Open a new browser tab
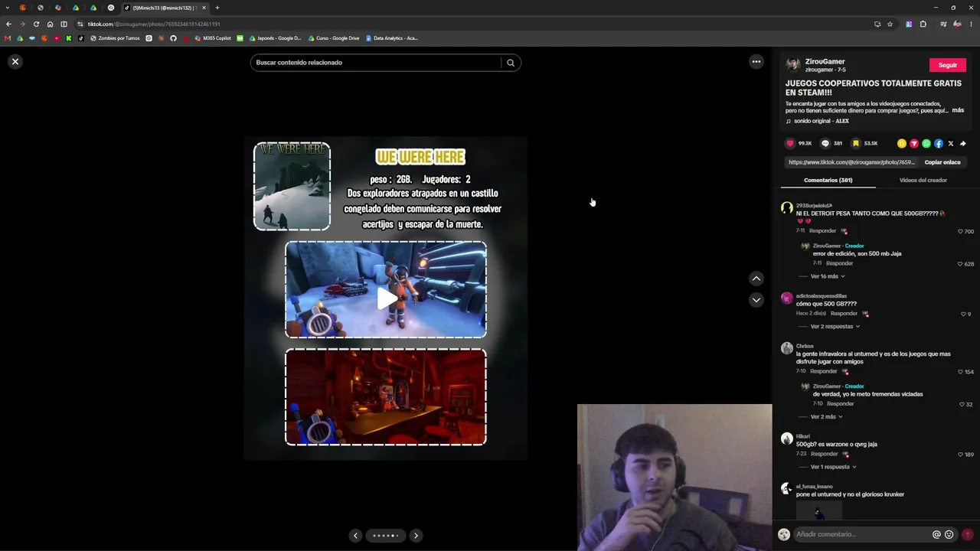The image size is (980, 551). (217, 8)
